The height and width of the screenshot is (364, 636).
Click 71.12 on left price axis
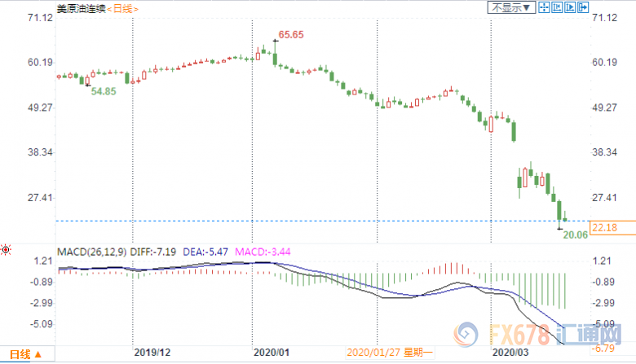[x=40, y=18]
